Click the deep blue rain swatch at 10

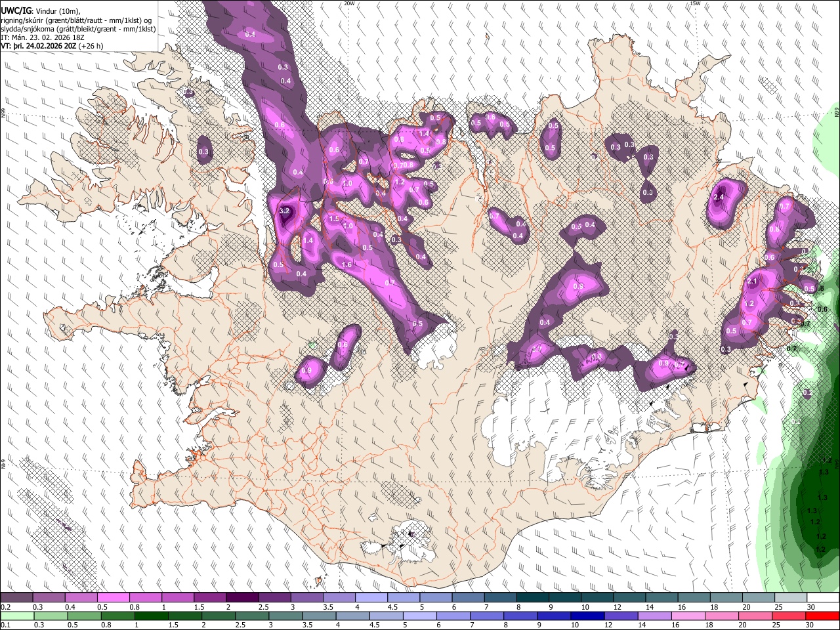pos(587,616)
